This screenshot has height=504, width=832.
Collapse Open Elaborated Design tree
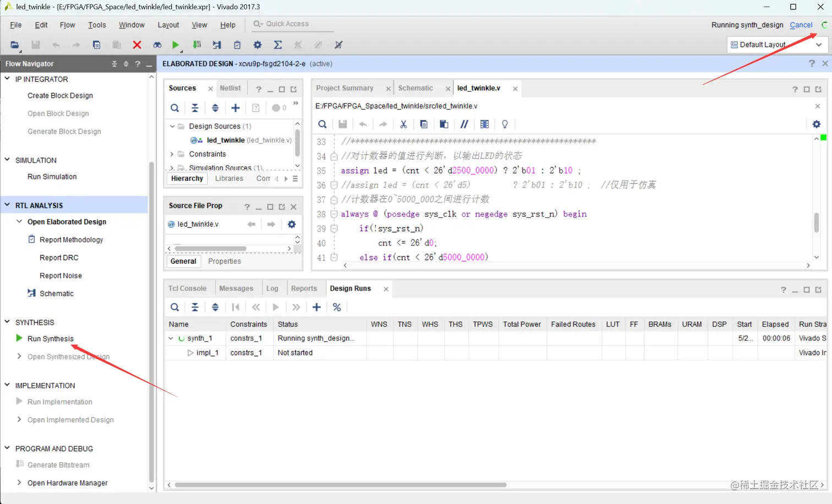19,221
